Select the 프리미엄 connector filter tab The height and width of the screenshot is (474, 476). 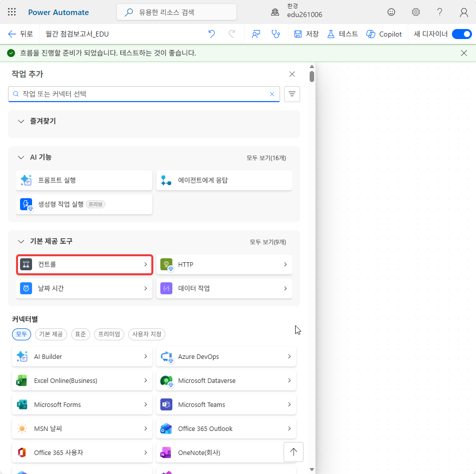click(x=109, y=334)
